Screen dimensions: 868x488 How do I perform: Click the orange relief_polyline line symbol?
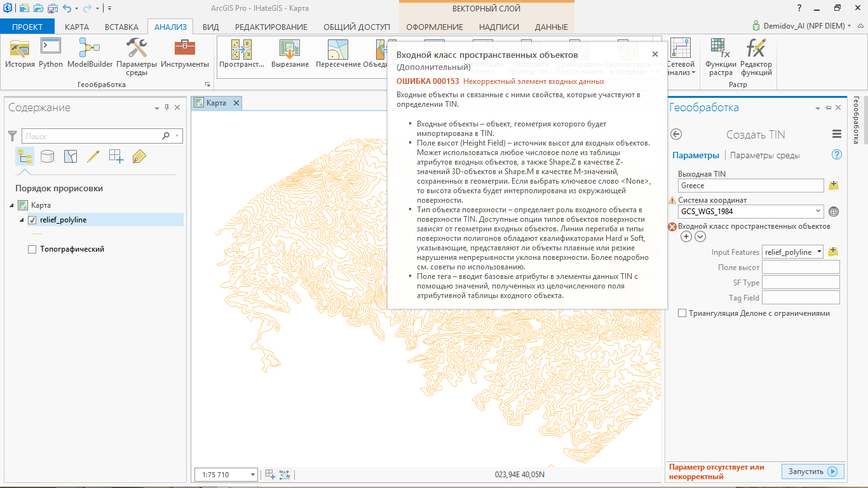pyautogui.click(x=37, y=234)
